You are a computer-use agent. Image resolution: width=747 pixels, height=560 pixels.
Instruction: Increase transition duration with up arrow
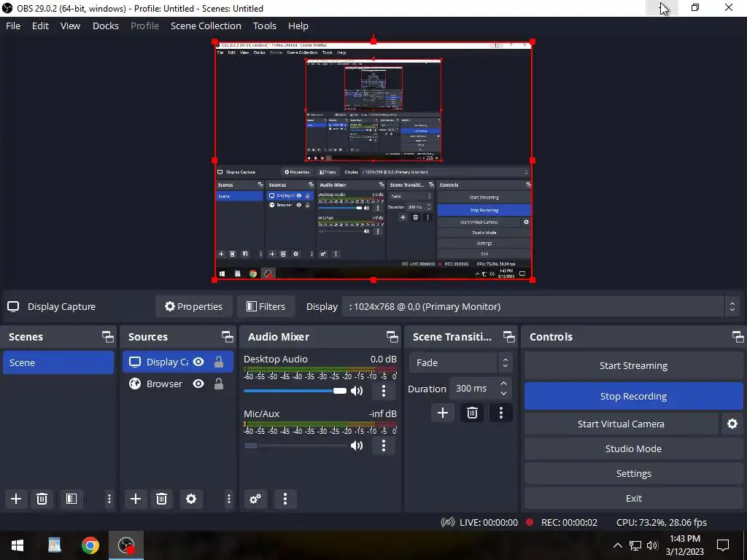point(504,384)
